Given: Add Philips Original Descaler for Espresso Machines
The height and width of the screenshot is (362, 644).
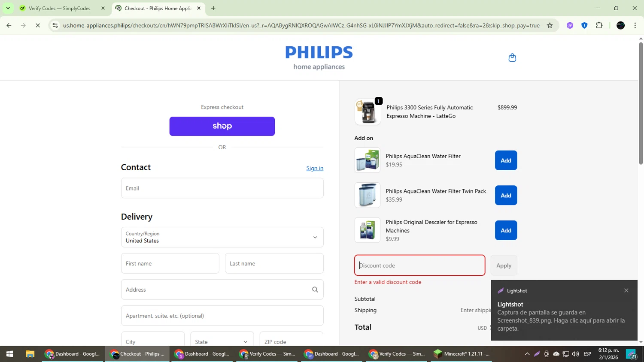Looking at the screenshot, I should [506, 230].
